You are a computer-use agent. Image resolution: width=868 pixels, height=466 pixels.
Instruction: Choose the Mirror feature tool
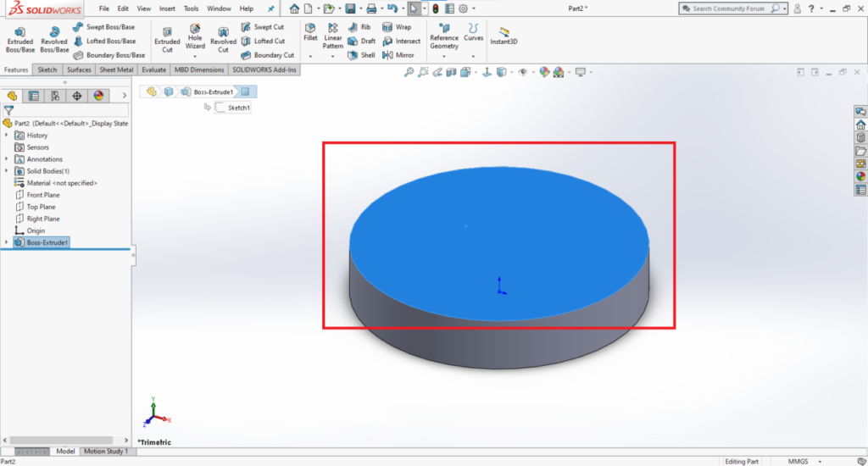398,55
